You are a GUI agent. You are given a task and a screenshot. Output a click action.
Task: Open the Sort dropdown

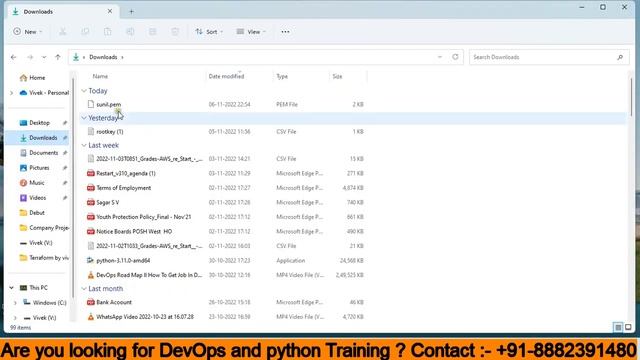pos(209,31)
